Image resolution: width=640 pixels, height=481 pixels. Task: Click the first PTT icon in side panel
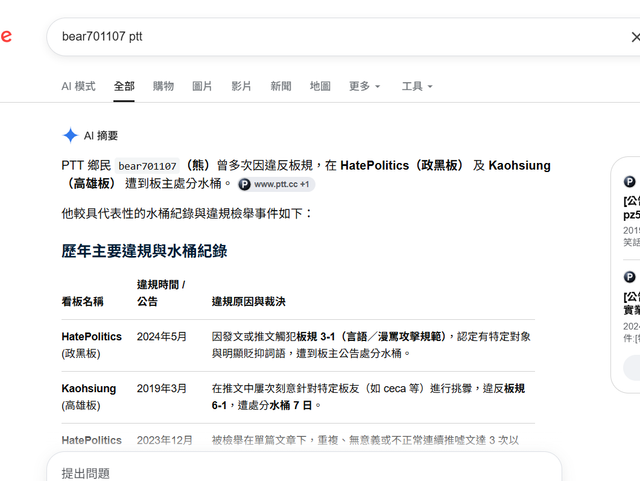coord(629,181)
